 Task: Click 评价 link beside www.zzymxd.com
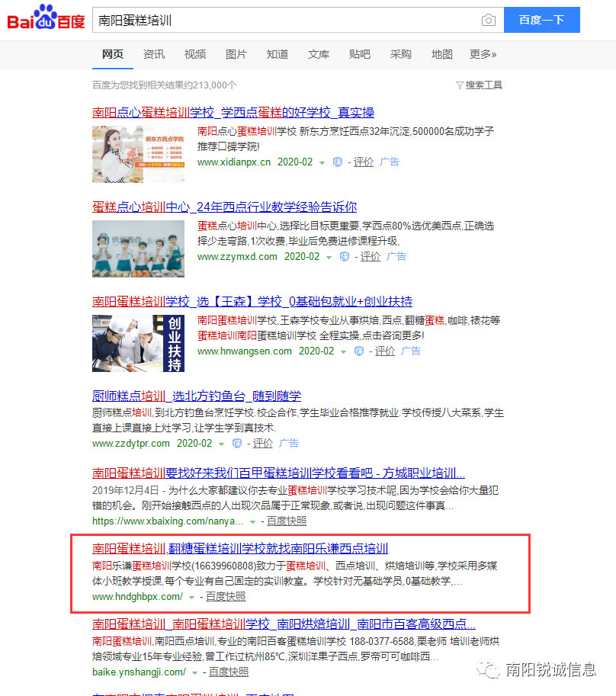(x=371, y=257)
